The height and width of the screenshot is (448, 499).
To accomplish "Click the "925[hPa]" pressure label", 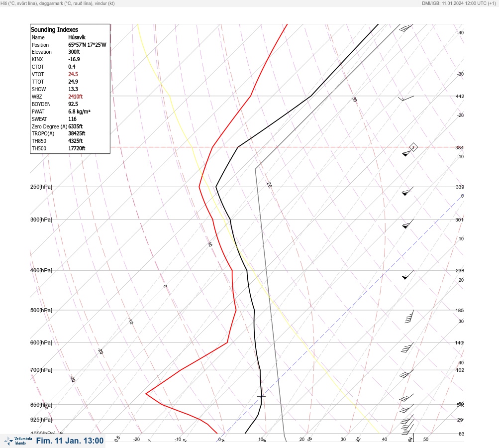I will click(x=41, y=420).
